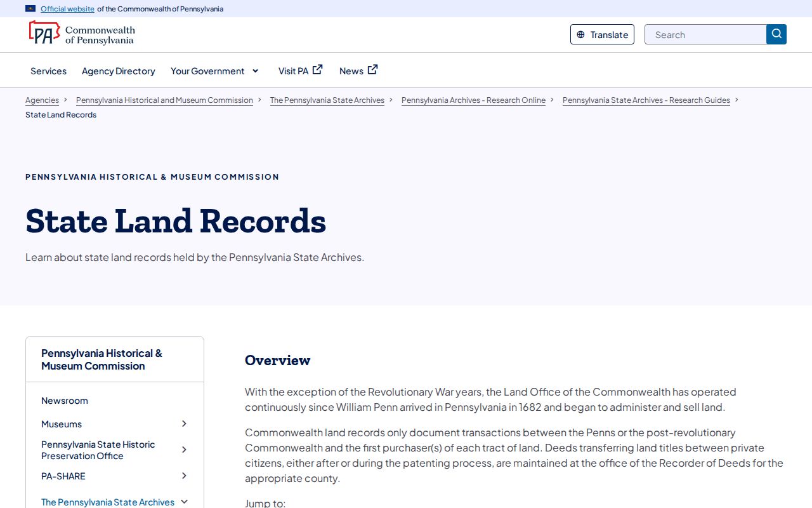Open the Official website link
The width and height of the screenshot is (812, 508).
pyautogui.click(x=67, y=9)
